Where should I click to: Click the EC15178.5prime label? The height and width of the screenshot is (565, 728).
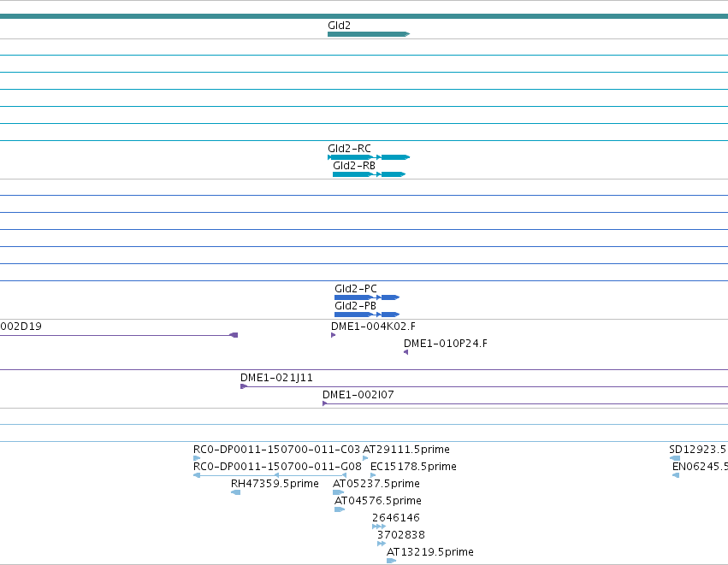[413, 467]
